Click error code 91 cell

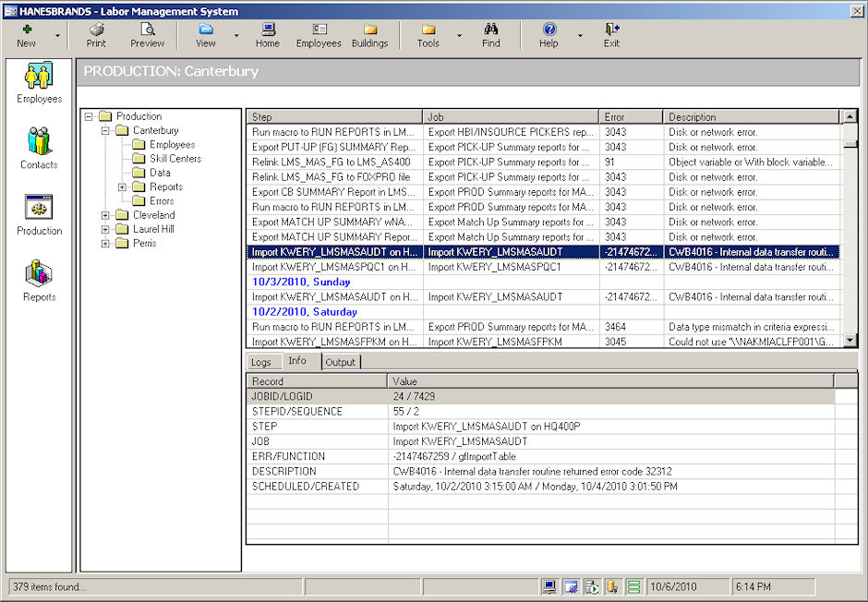coord(631,163)
